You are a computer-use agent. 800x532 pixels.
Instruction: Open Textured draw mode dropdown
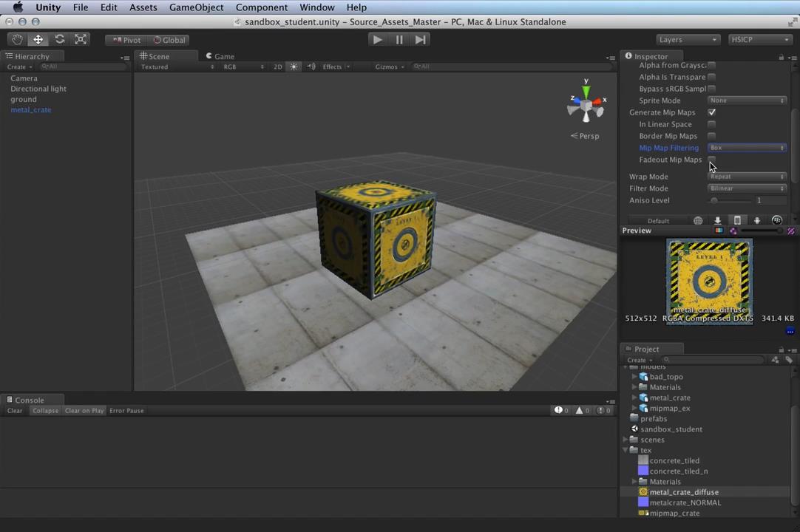coord(177,66)
